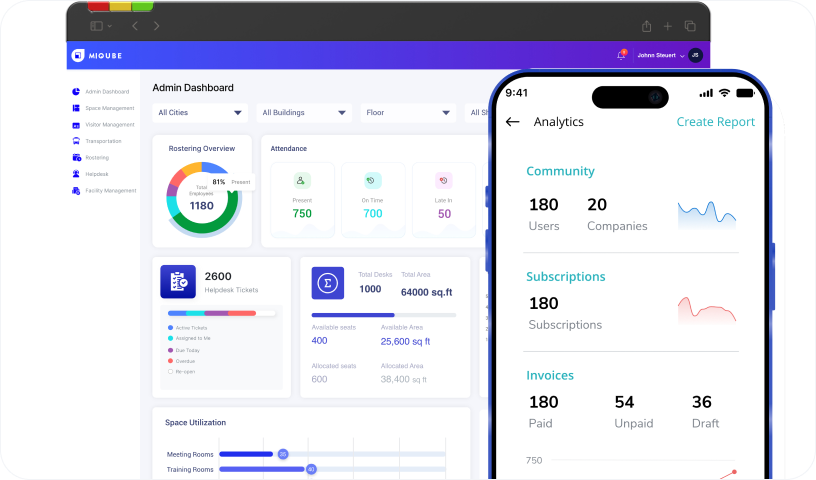Click the Present attendance icon
The image size is (816, 480).
point(302,181)
